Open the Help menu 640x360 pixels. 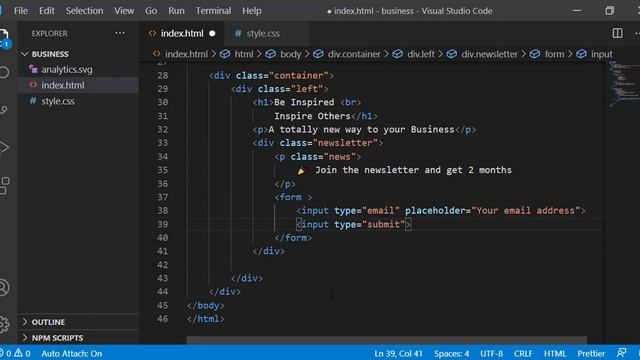point(252,11)
